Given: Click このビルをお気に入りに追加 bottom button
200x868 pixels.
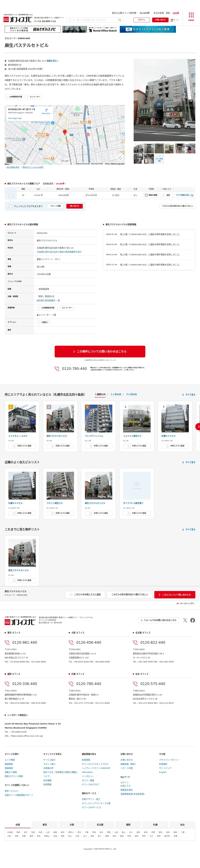Looking at the screenshot, I should click(85, 594).
